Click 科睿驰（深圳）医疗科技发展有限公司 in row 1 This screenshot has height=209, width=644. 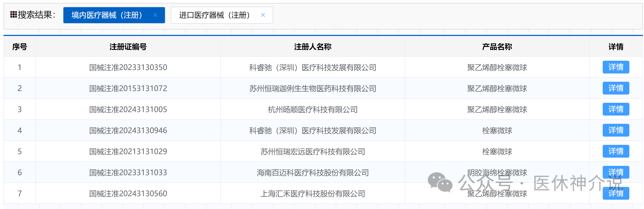(313, 67)
